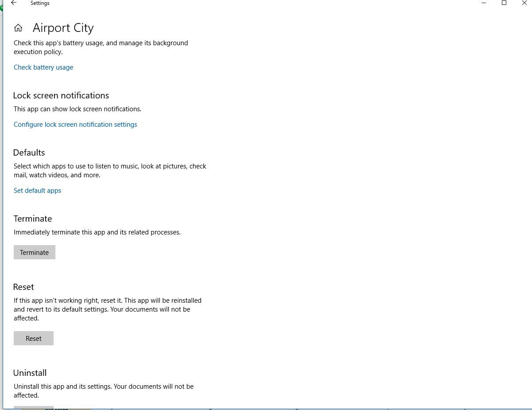The image size is (532, 410).
Task: Select the Reset section heading
Action: (x=23, y=287)
